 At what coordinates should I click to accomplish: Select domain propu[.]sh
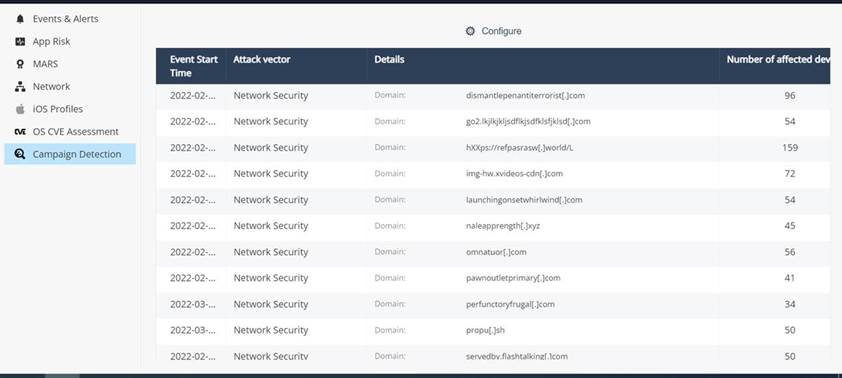(485, 330)
